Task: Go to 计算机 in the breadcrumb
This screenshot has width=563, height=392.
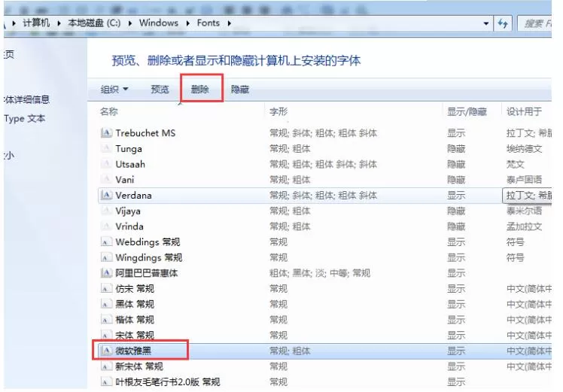Action: 36,23
